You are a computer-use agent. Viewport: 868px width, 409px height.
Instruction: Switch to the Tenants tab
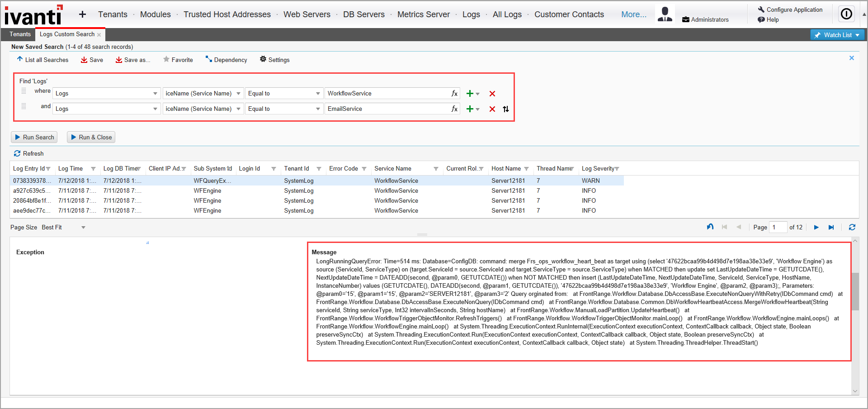20,34
